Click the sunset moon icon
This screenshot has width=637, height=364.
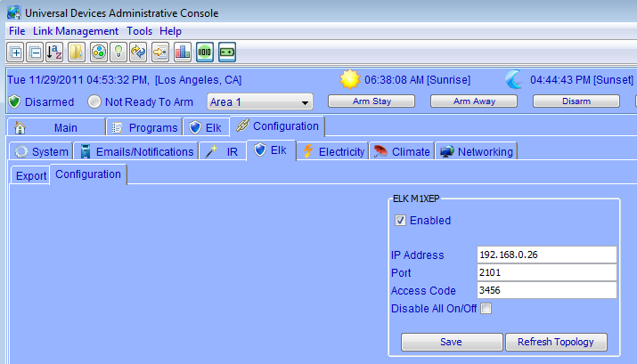514,79
